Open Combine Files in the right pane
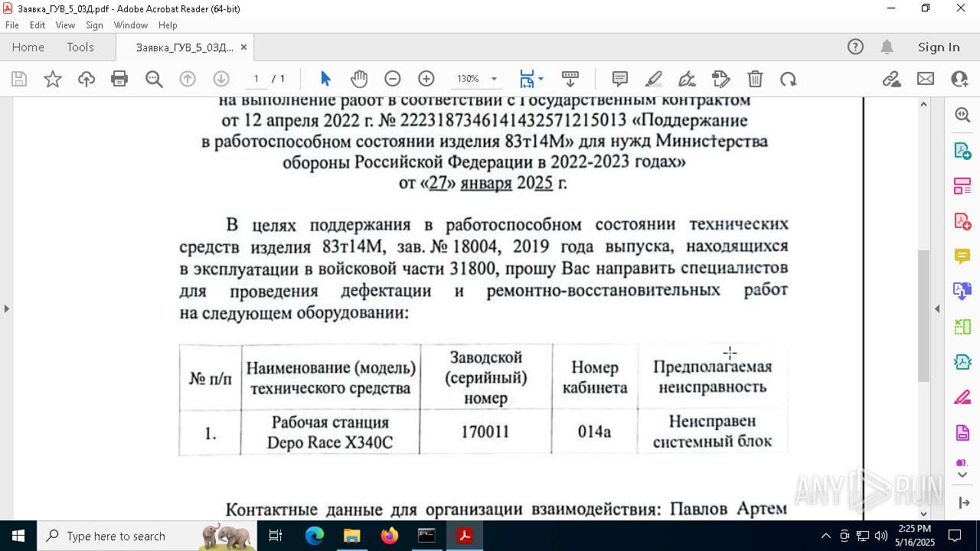Viewport: 980px width, 551px height. [962, 291]
